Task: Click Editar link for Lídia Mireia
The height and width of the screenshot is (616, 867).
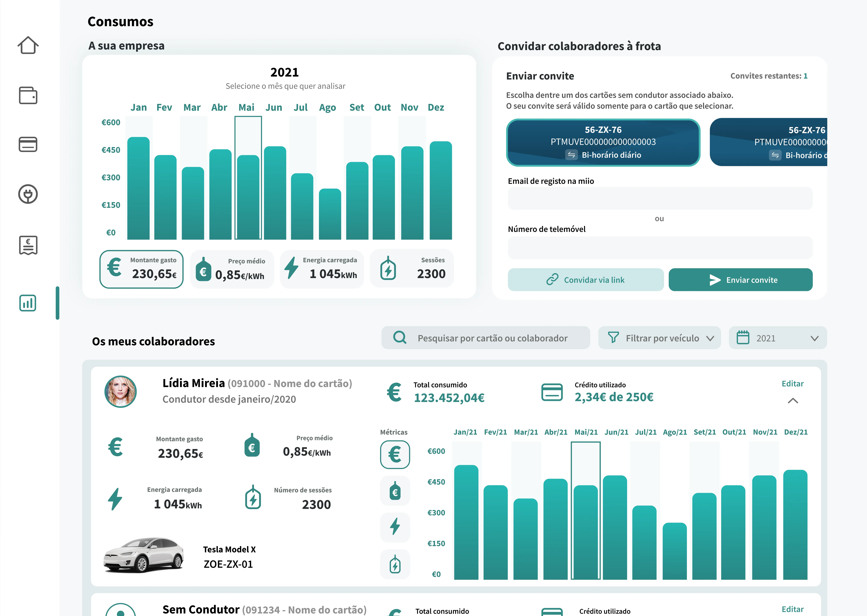Action: [793, 383]
